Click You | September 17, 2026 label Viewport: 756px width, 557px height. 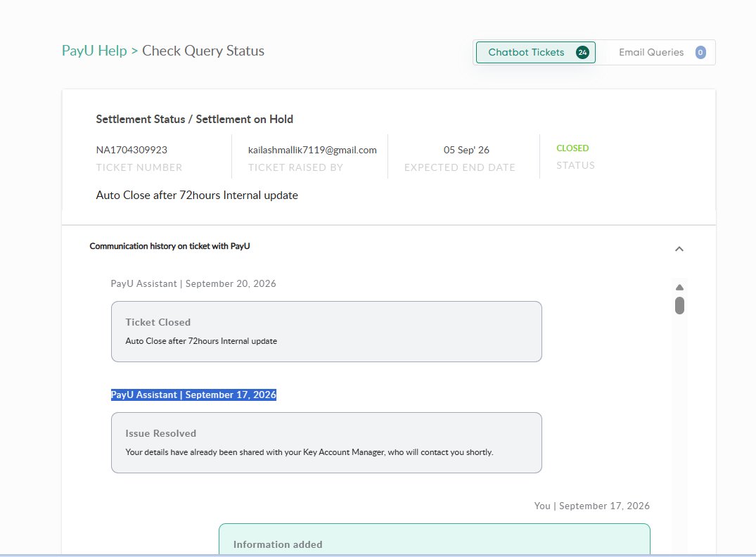pyautogui.click(x=591, y=506)
